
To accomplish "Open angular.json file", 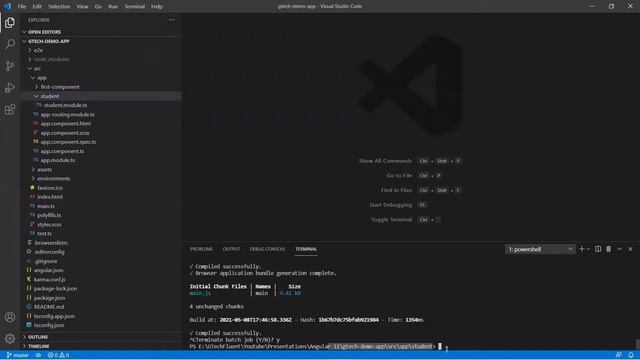I will [48, 270].
